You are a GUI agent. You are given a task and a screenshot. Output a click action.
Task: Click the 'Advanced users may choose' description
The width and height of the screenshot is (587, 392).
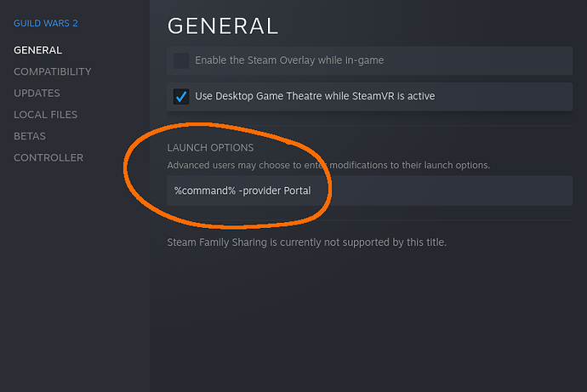click(328, 165)
